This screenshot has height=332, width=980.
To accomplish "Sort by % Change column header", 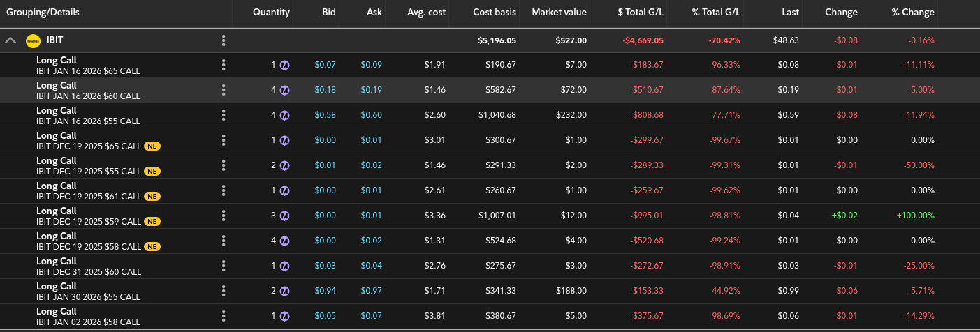I will click(913, 13).
